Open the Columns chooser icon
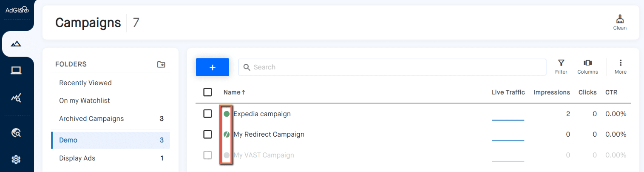The width and height of the screenshot is (644, 172). pos(587,63)
